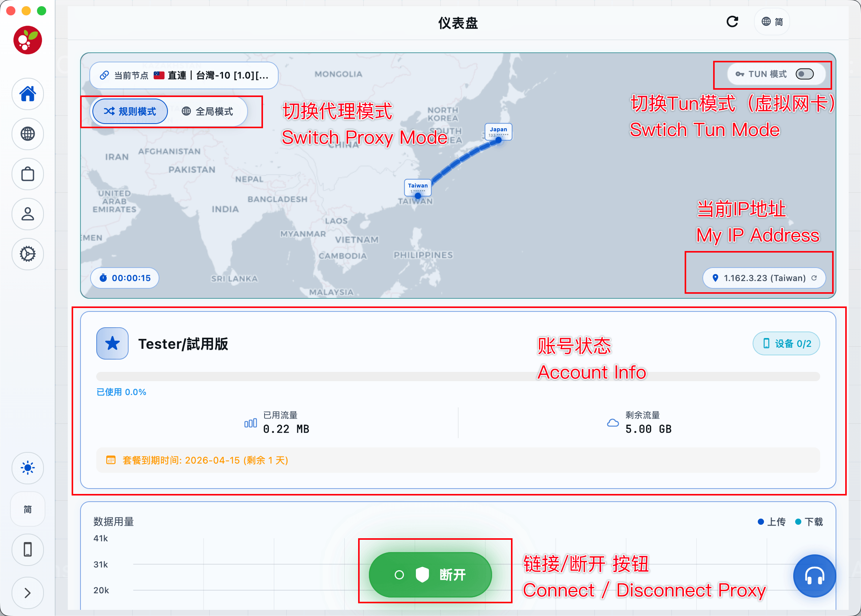
Task: Open the user account sidebar icon
Action: 28,214
